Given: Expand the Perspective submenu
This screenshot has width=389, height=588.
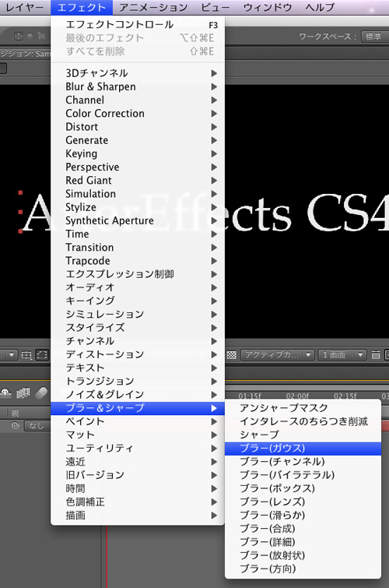Looking at the screenshot, I should point(138,167).
